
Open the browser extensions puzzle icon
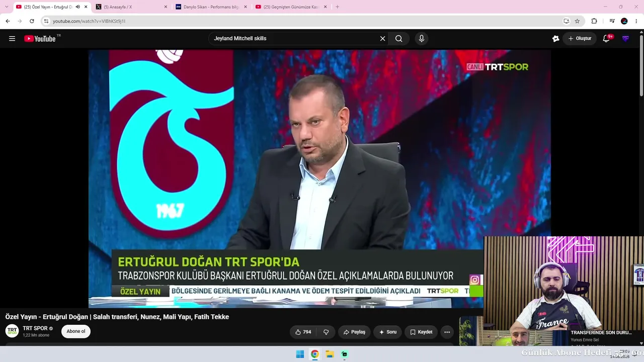(594, 21)
